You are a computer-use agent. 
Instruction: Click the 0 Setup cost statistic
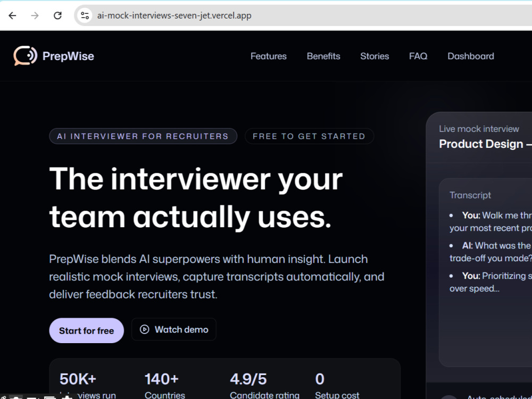[x=337, y=386]
